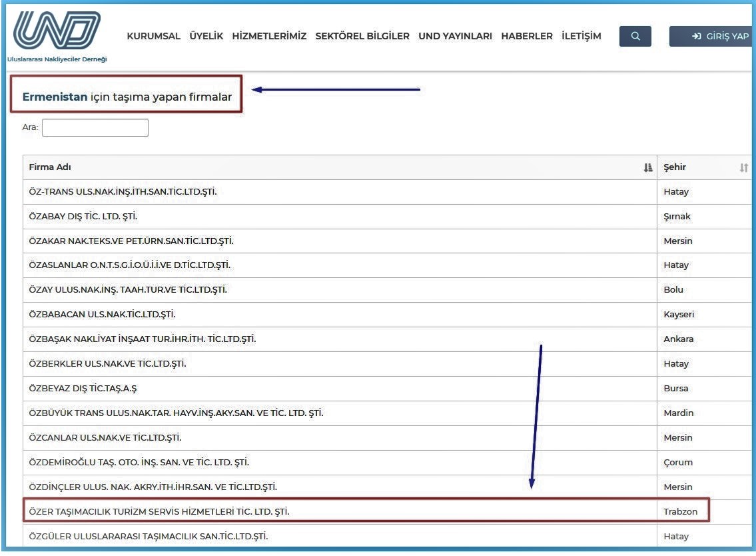Open the ÜYELİK menu
The image size is (756, 556).
206,36
